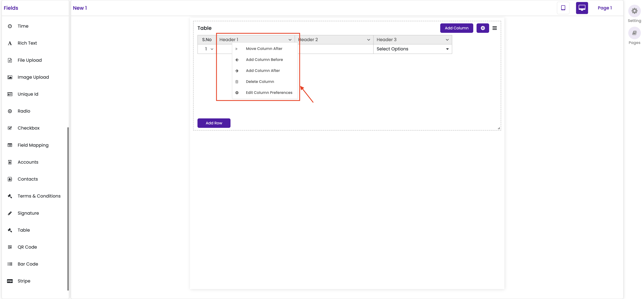Expand the Header 2 column dropdown

pyautogui.click(x=368, y=40)
